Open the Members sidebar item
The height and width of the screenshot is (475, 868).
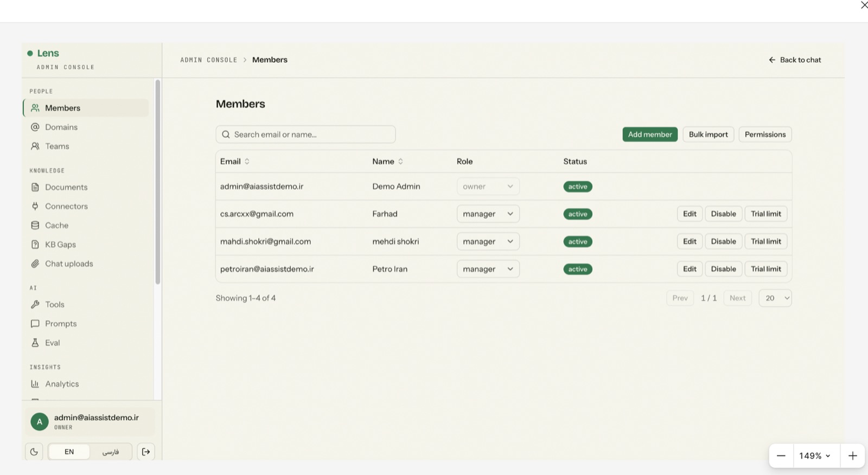click(x=86, y=108)
